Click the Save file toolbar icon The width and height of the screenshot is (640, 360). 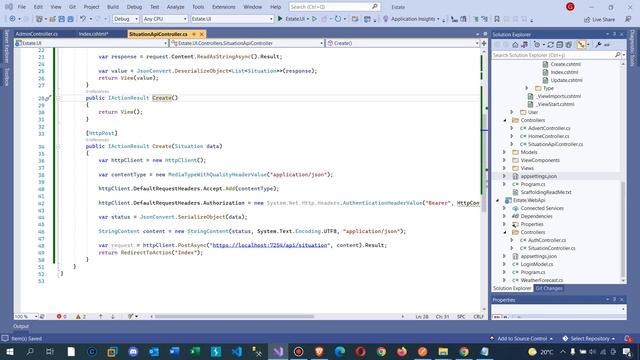61,19
